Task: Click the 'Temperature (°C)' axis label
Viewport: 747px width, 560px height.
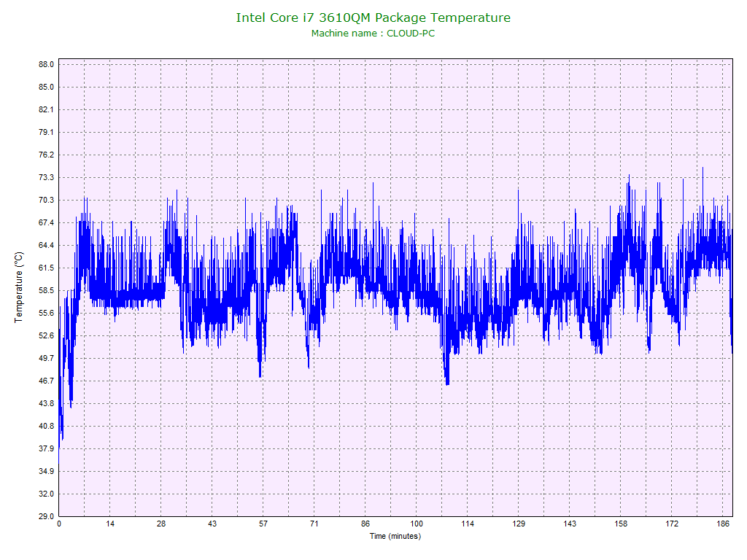Action: 18,287
